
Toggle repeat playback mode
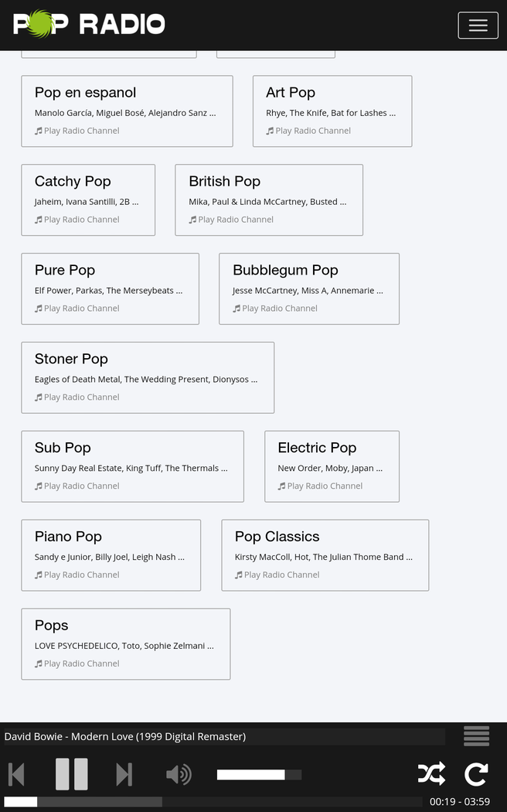(x=476, y=774)
